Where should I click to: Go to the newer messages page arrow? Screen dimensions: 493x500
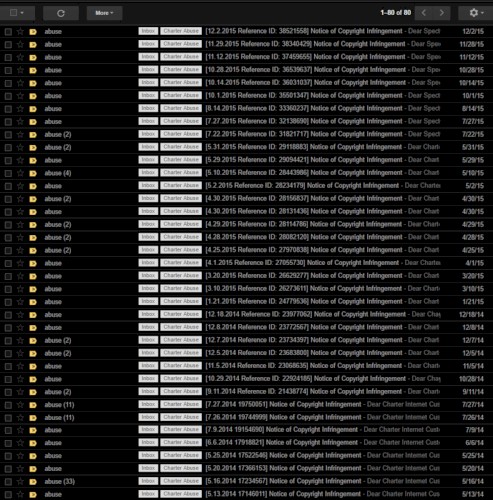tap(424, 13)
